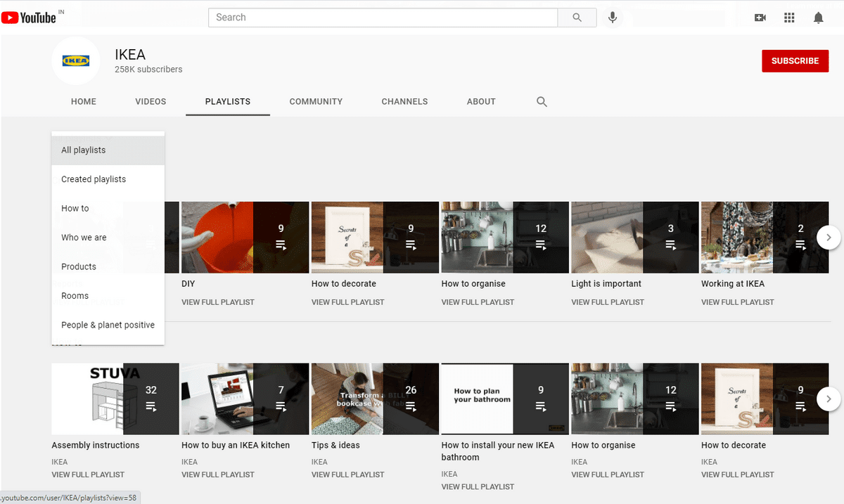Click VIEW FULL PLAYLIST under DIY
Image resolution: width=844 pixels, height=504 pixels.
click(218, 302)
